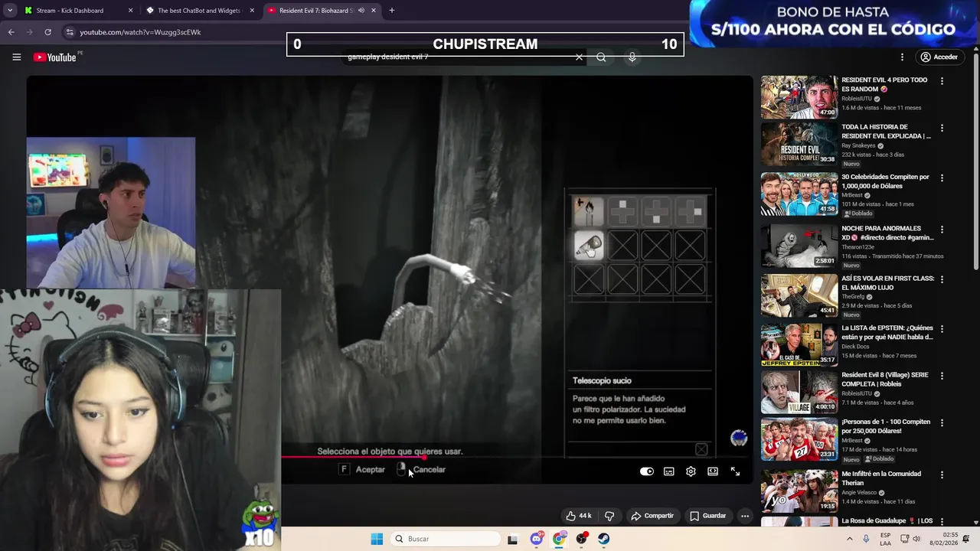The image size is (980, 551).
Task: Open Discord from the taskbar
Action: (x=537, y=539)
